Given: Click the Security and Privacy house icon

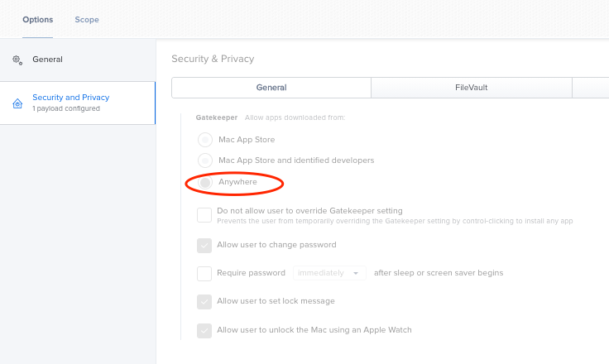Looking at the screenshot, I should [17, 103].
